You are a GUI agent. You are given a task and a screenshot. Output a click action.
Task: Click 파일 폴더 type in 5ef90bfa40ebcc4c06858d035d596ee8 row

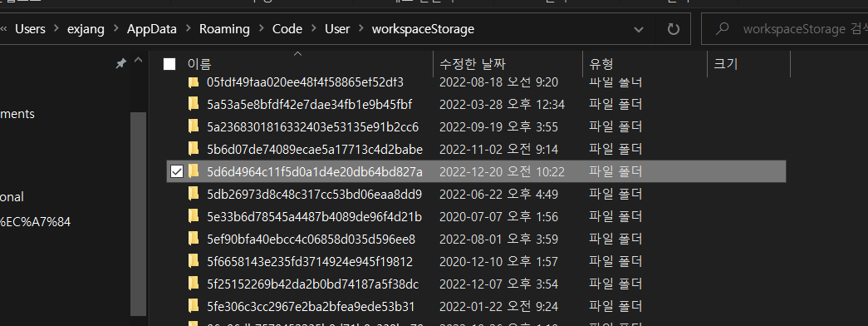(615, 239)
